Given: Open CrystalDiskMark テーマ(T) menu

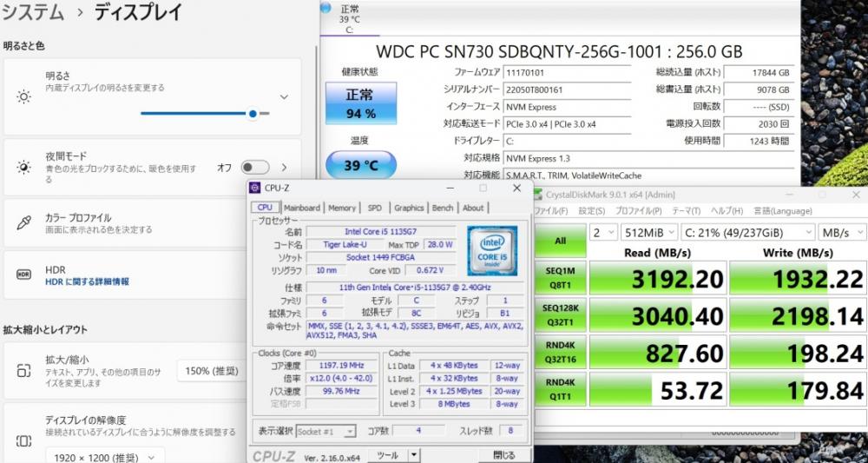Looking at the screenshot, I should (x=687, y=211).
